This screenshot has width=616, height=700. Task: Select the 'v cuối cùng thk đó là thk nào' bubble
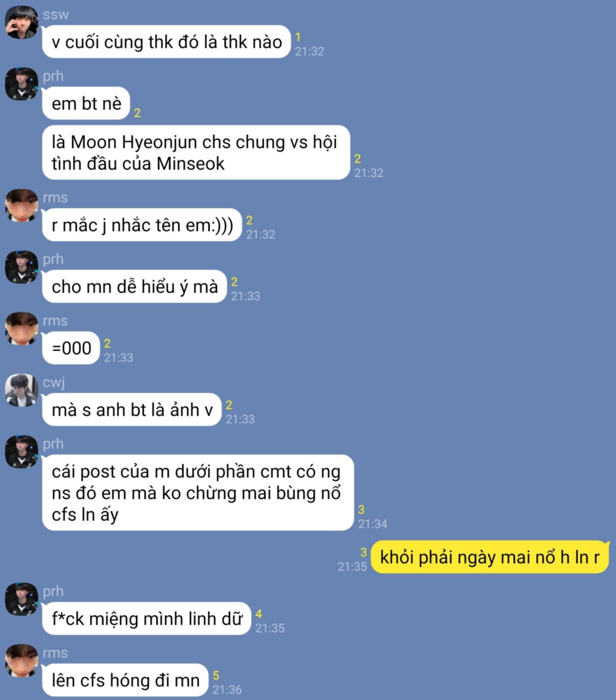click(x=166, y=42)
